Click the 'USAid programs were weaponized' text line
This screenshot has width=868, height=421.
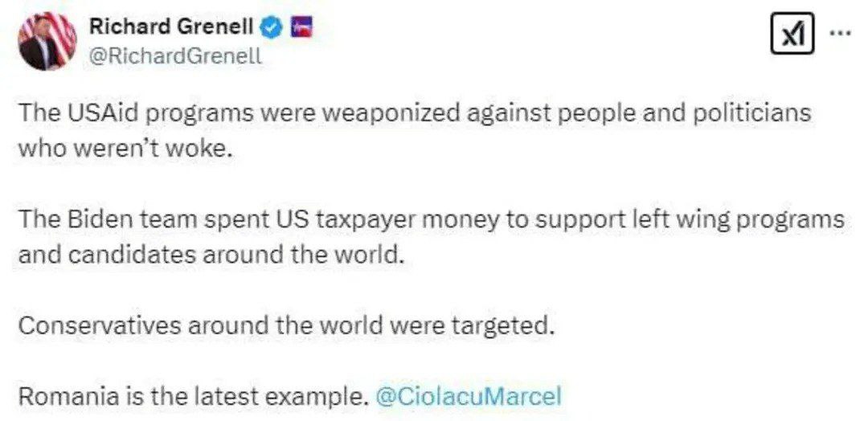(x=415, y=112)
